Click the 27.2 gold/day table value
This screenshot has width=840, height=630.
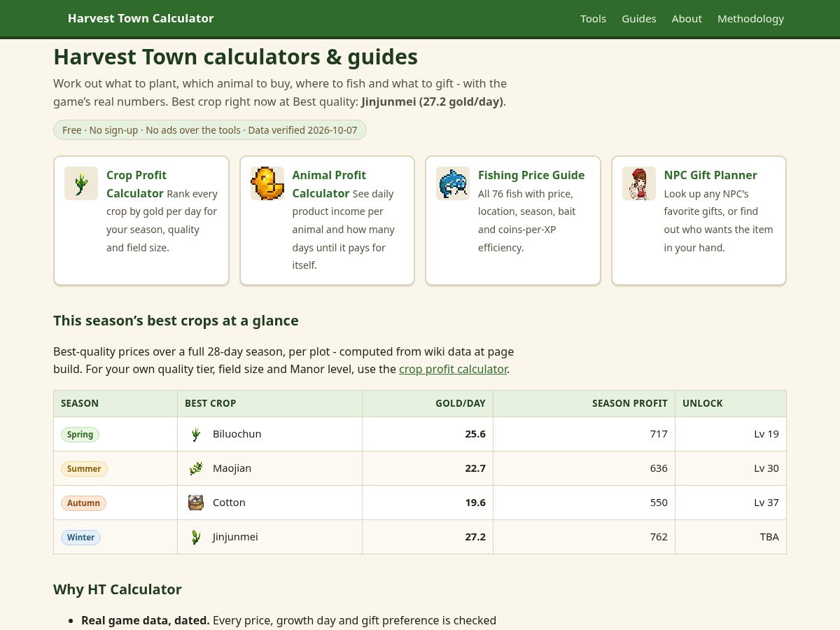(475, 537)
